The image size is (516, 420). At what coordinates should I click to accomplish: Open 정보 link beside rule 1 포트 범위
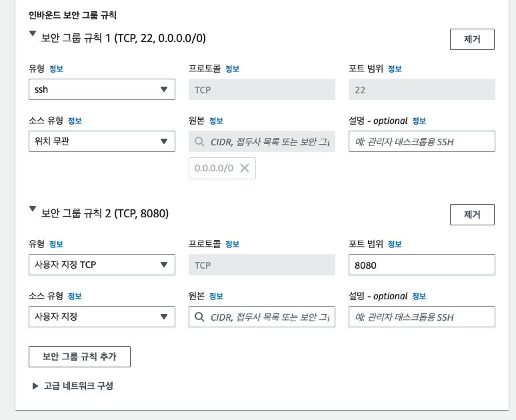pyautogui.click(x=395, y=69)
